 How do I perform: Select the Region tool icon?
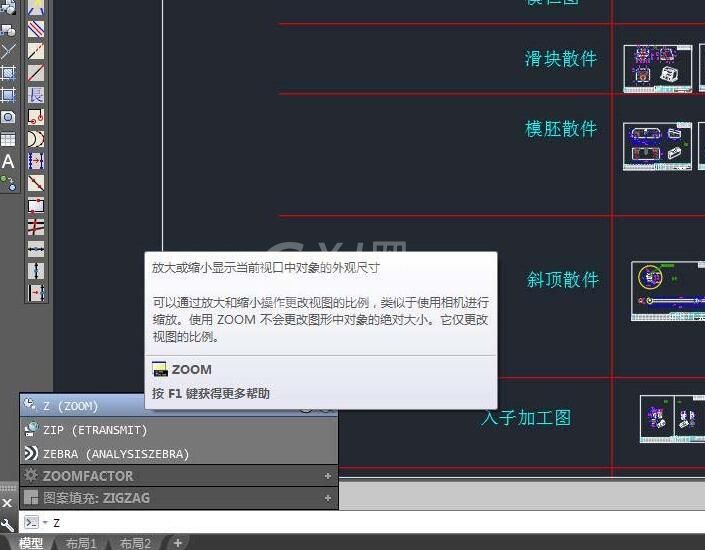click(8, 117)
